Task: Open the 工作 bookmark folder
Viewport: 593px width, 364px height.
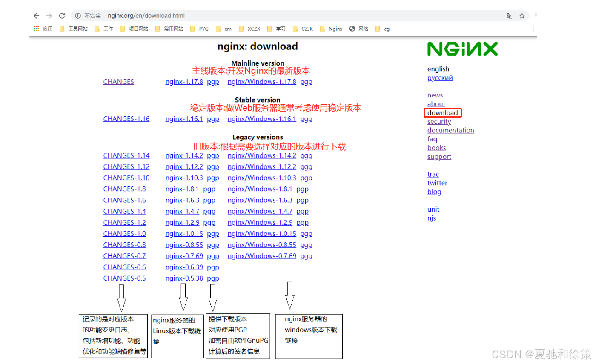Action: pos(103,29)
